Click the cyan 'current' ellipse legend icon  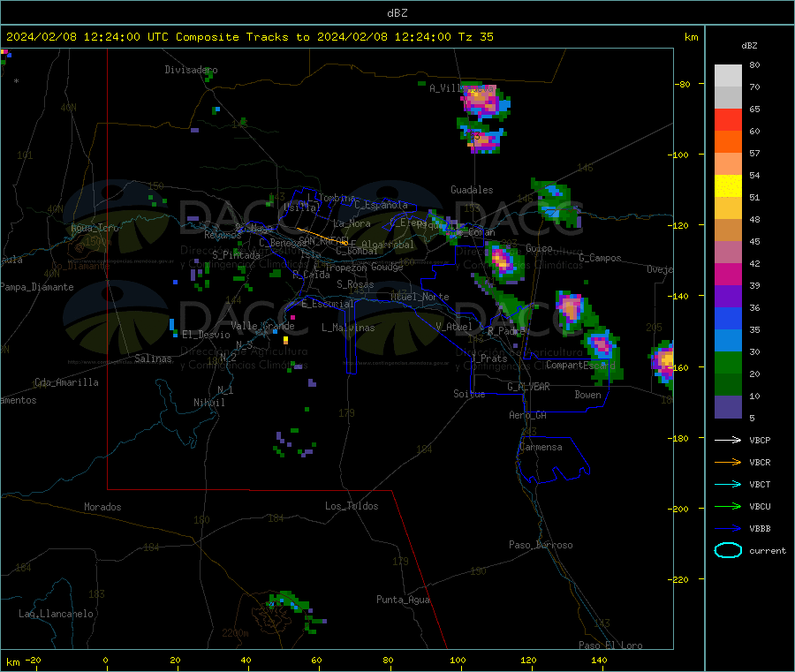728,550
